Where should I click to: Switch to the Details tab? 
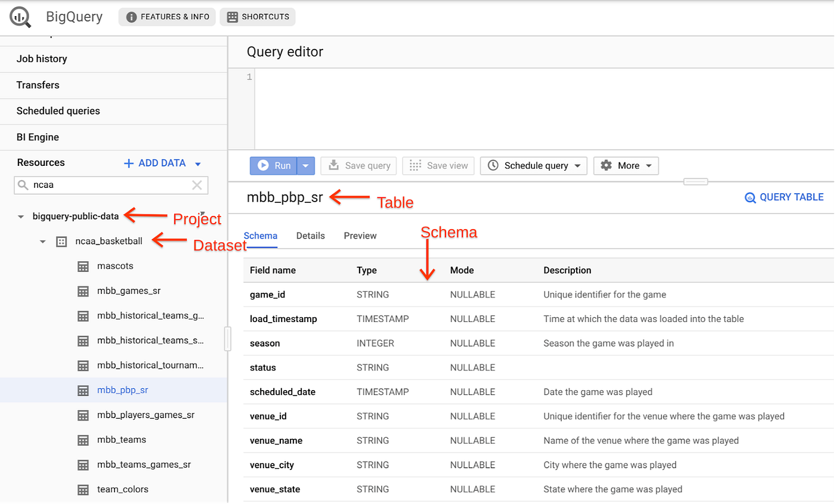(x=310, y=236)
